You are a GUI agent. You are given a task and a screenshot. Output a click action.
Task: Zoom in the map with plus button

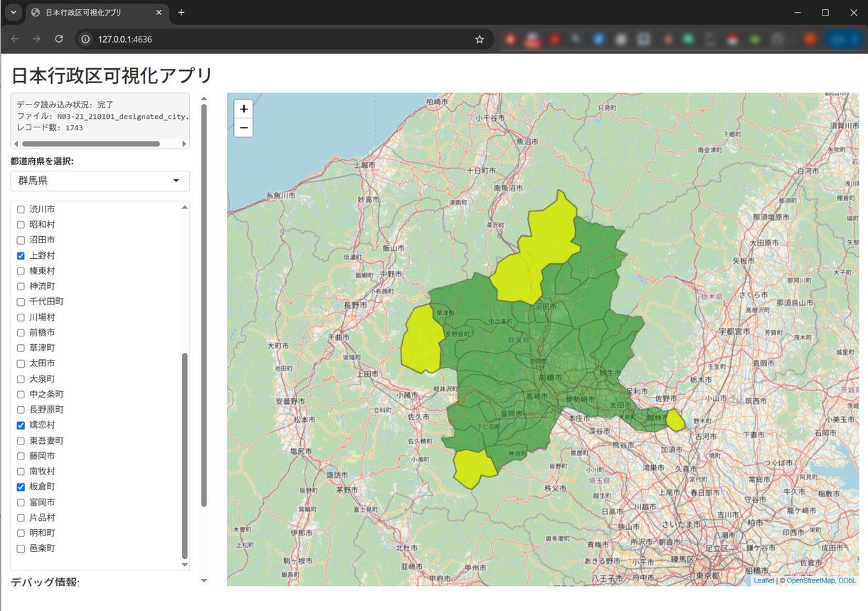click(x=243, y=109)
